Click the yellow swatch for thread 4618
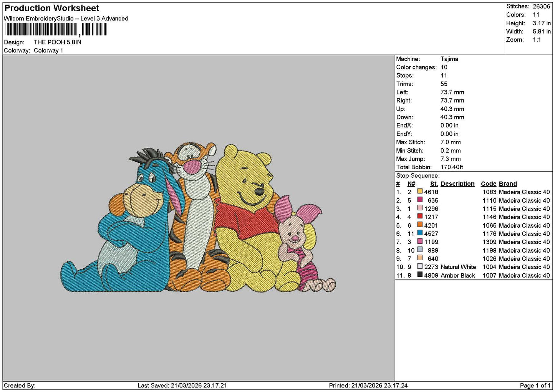 click(420, 191)
